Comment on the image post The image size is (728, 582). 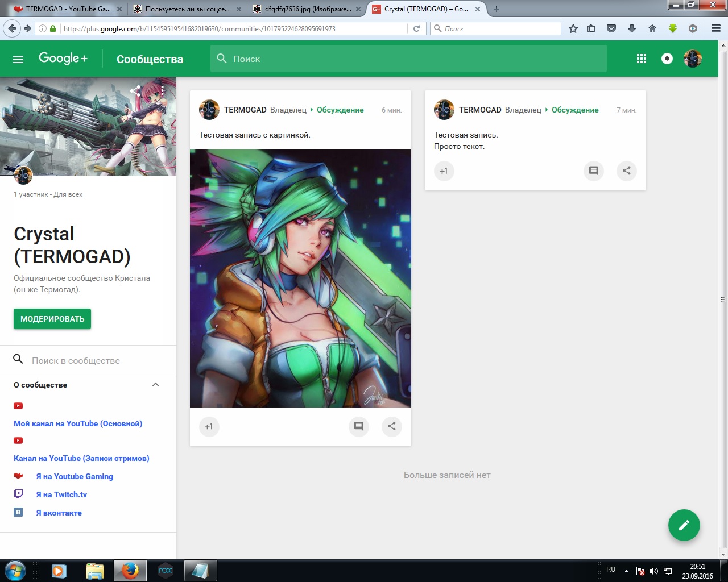pyautogui.click(x=358, y=426)
